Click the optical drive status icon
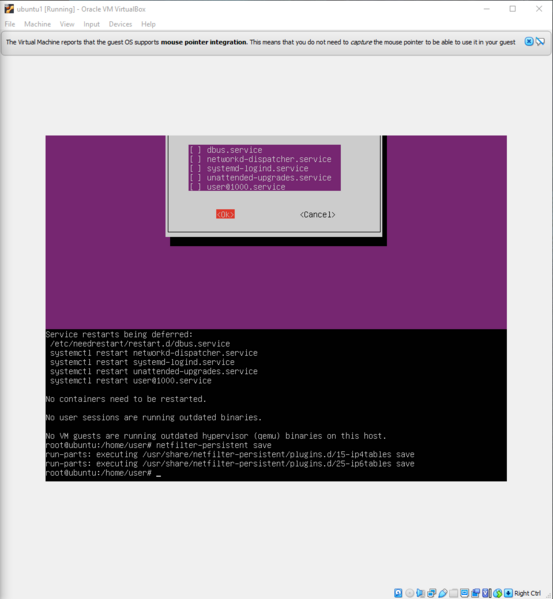 (409, 593)
